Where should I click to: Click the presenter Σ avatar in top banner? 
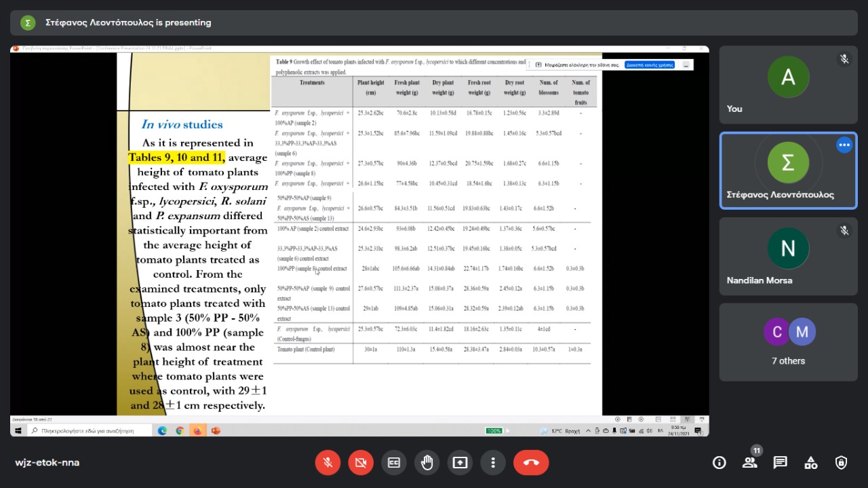tap(28, 22)
